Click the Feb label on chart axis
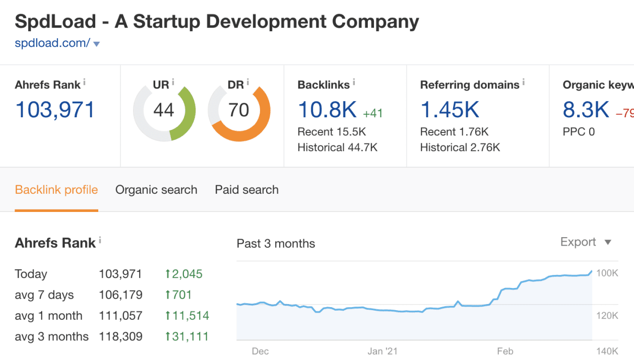This screenshot has width=634, height=364. 505,351
